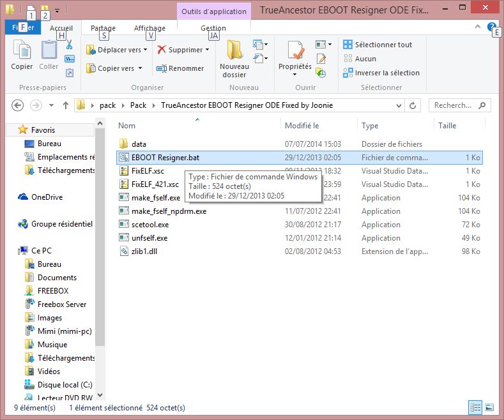The image size is (504, 420).
Task: Create a folder with Nouveau dossier
Action: pos(234,59)
